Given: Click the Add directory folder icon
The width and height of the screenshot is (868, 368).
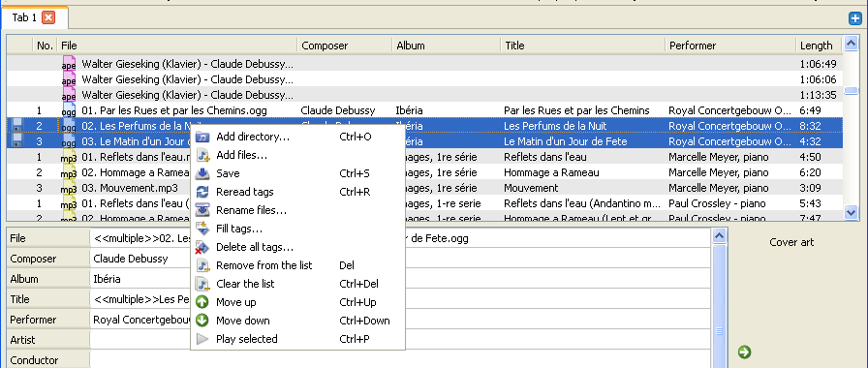Looking at the screenshot, I should tap(202, 137).
